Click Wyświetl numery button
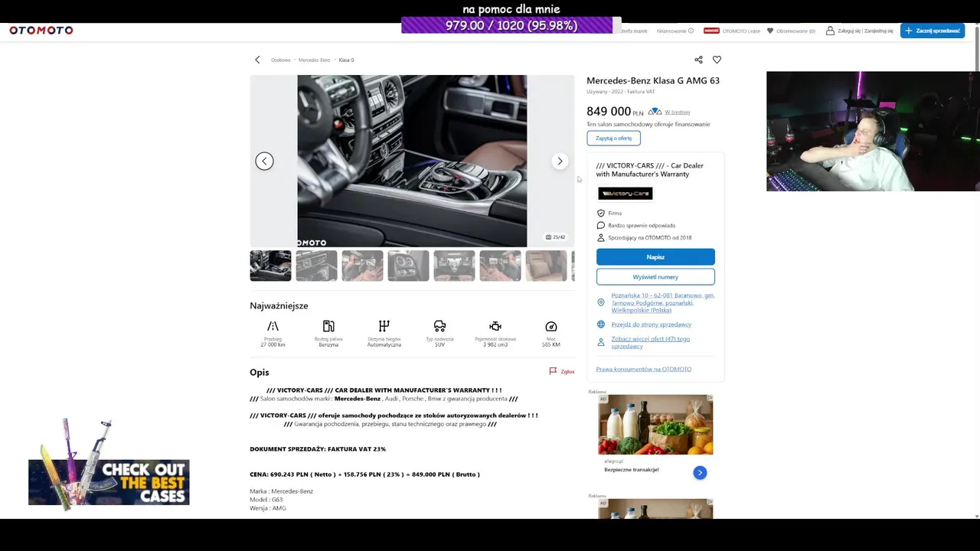This screenshot has width=980, height=551. pos(655,277)
